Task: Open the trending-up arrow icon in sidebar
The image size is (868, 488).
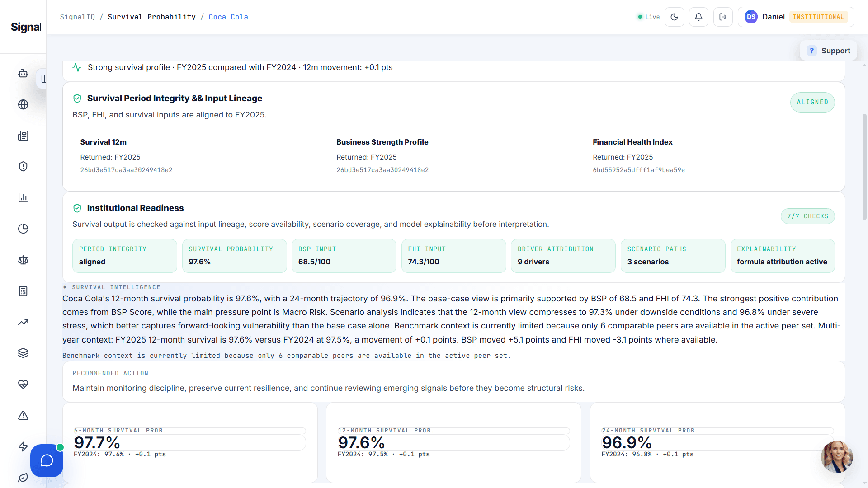Action: click(x=23, y=322)
